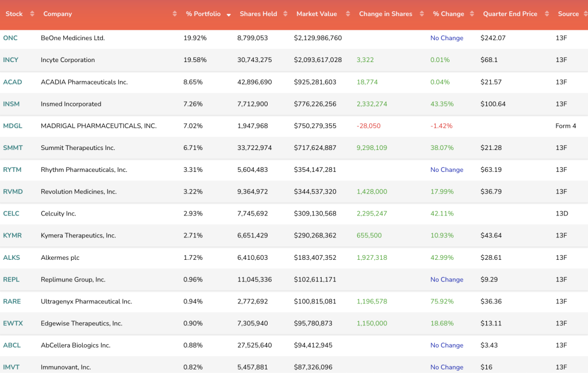Select Ultragenyx Pharmaceutical Inc. name
This screenshot has width=588, height=373.
86,302
